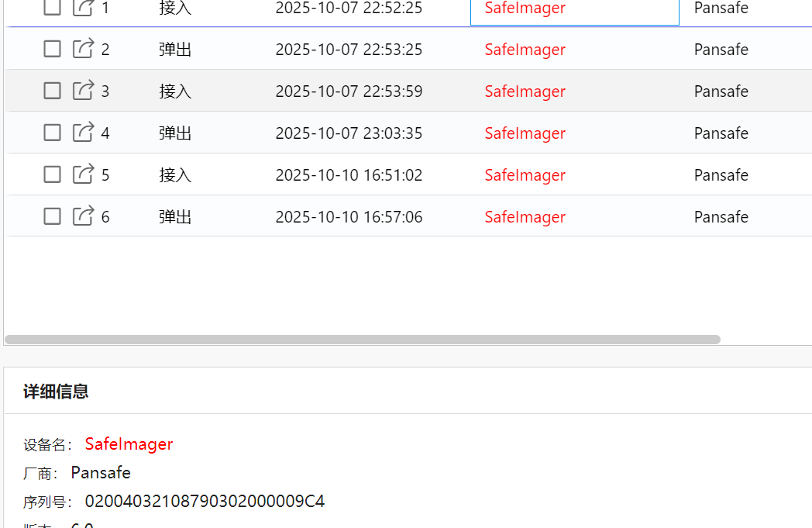Click Pansafe vendor cell in row 1
Screen dimensions: 812x528
pyautogui.click(x=721, y=8)
